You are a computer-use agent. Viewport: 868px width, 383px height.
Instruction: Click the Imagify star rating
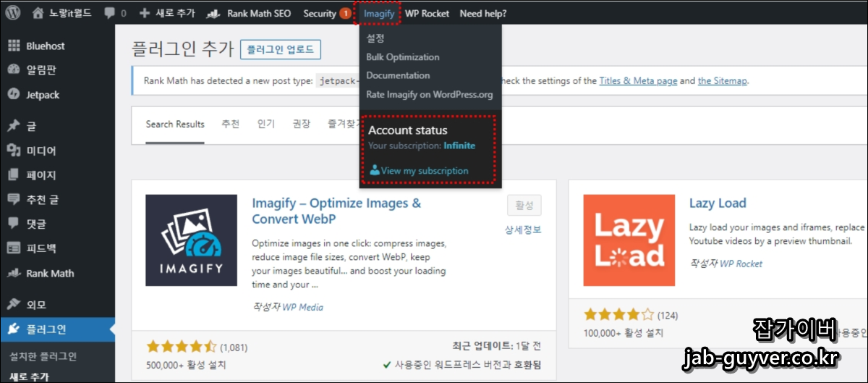[x=181, y=346]
